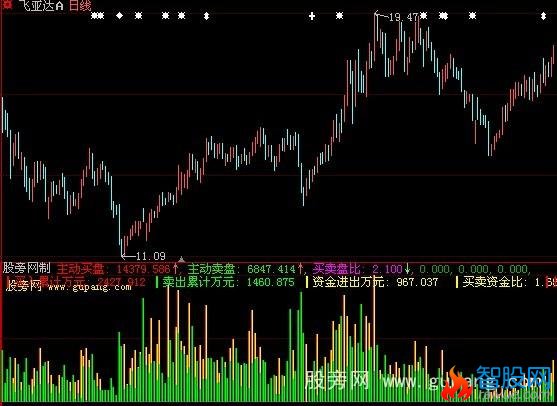Click the plus-shaped event marker on top row

pyautogui.click(x=312, y=16)
